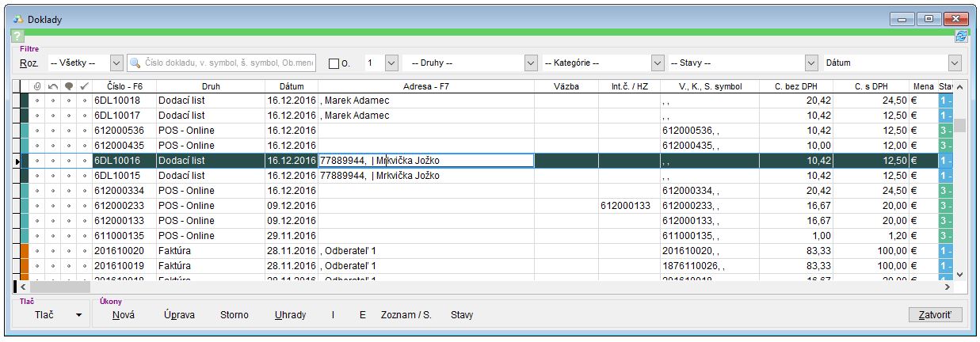Select the Uhrady action
Screen dimensions: 980x342
click(x=290, y=315)
